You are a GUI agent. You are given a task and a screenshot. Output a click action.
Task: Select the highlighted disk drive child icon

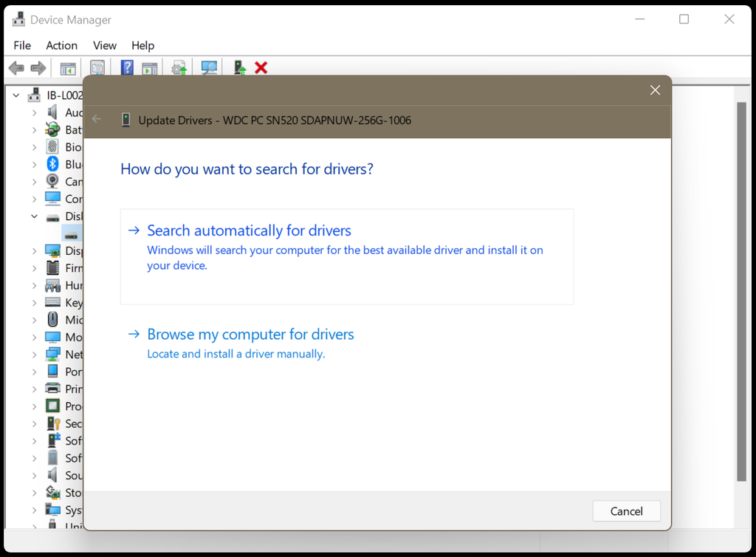tap(72, 236)
